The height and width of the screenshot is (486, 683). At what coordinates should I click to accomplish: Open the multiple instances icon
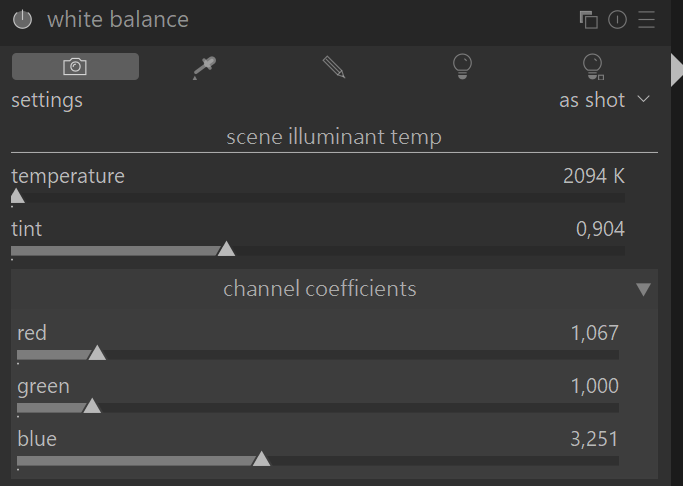[x=589, y=20]
